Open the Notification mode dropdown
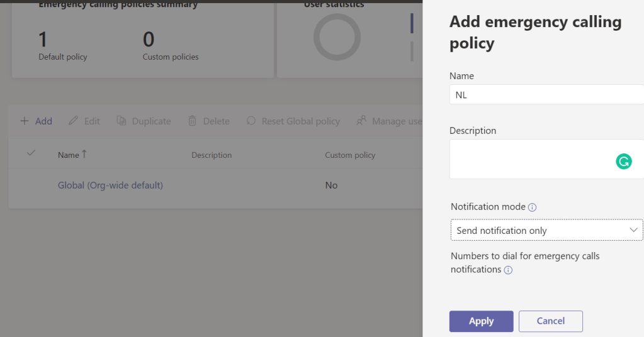644x337 pixels. click(546, 231)
